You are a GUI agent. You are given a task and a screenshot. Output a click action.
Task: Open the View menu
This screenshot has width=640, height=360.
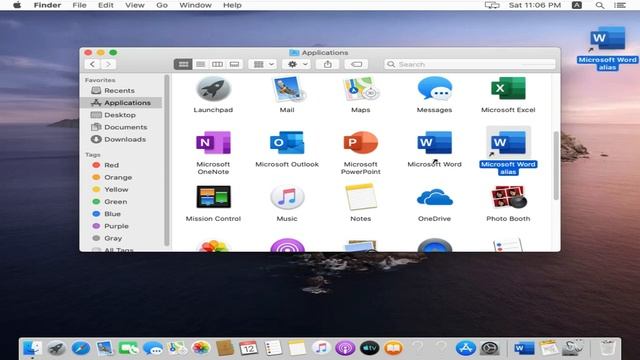coord(135,5)
